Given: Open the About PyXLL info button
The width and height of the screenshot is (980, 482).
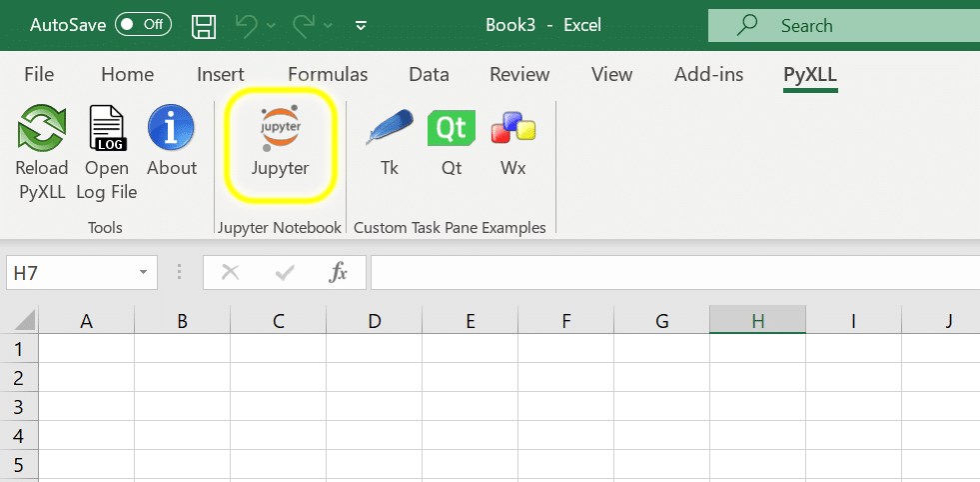Looking at the screenshot, I should pyautogui.click(x=171, y=130).
